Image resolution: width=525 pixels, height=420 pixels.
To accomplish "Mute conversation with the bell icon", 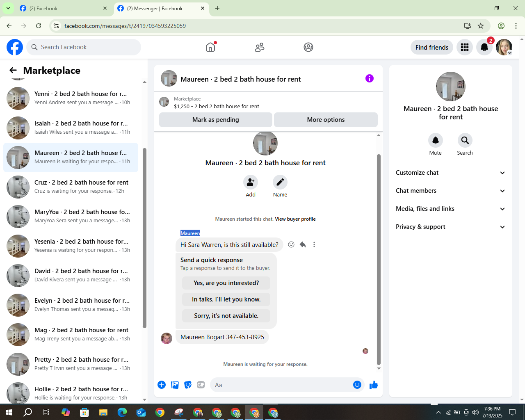I will [436, 140].
